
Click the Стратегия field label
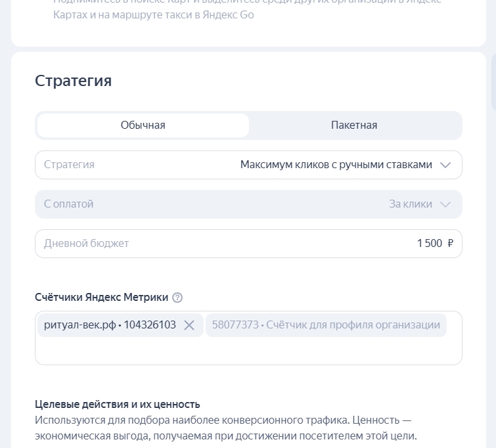pyautogui.click(x=69, y=165)
